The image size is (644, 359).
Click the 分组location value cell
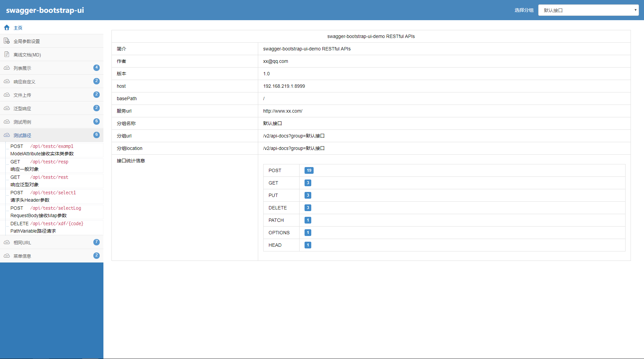point(444,148)
